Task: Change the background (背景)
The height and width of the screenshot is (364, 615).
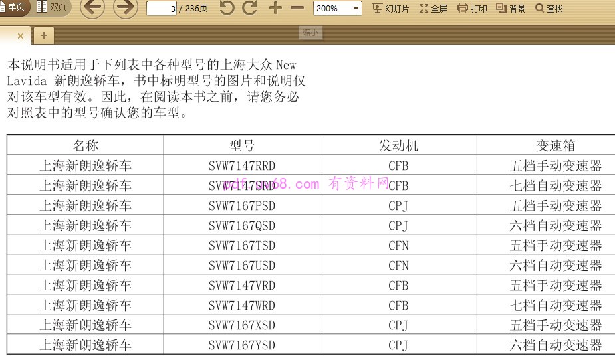Action: pyautogui.click(x=511, y=9)
